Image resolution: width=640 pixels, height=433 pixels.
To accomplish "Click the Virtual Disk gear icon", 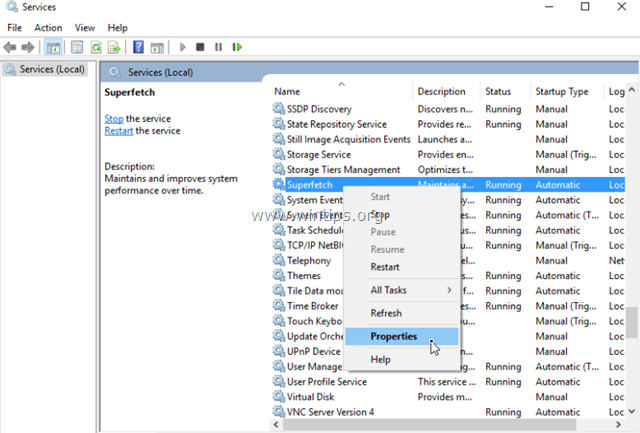I will 279,396.
